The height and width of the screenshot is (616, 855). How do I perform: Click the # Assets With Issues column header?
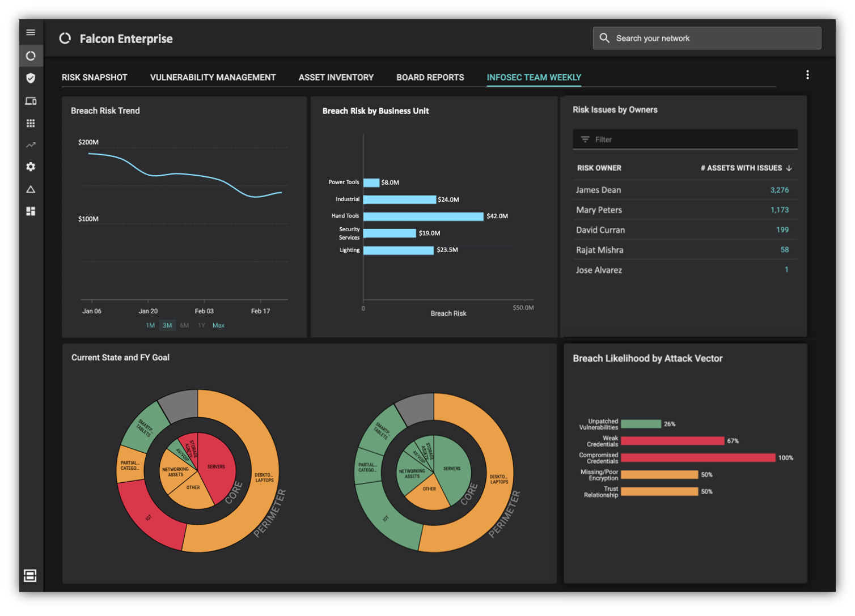coord(741,168)
